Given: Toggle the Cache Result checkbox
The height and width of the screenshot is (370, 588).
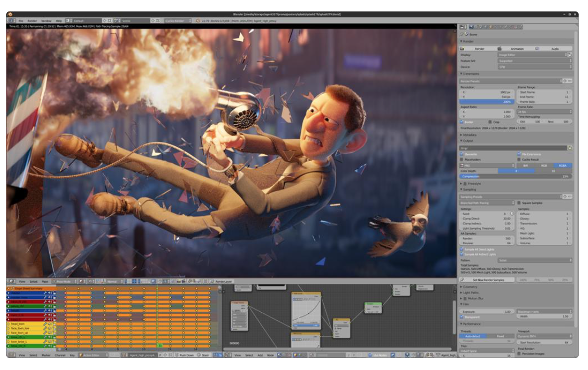Looking at the screenshot, I should coord(519,160).
